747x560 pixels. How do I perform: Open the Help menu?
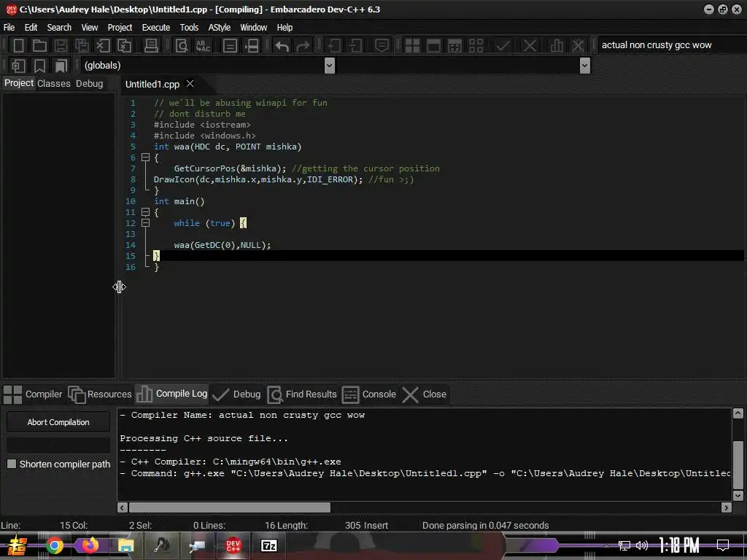pos(285,27)
